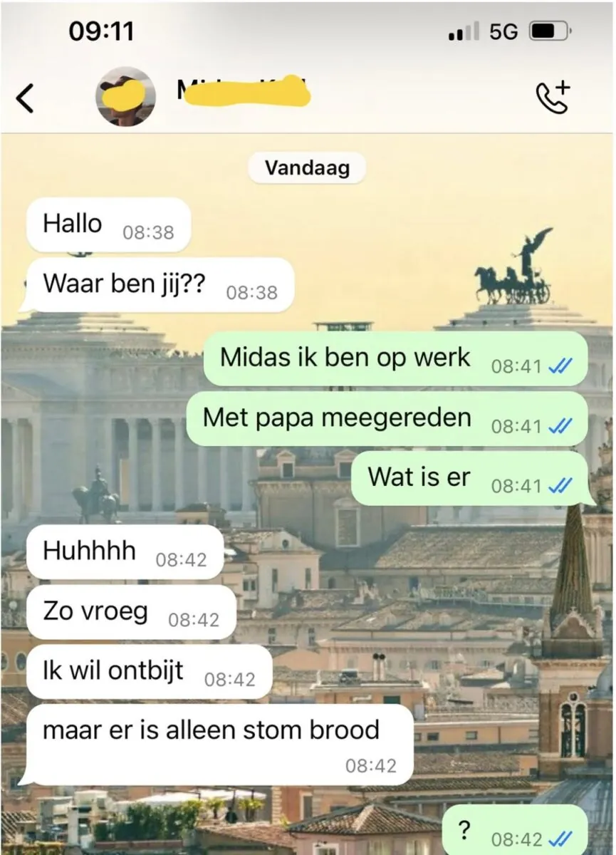Select the Hallo message bubble
Viewport: 616px width, 855px height.
[108, 224]
